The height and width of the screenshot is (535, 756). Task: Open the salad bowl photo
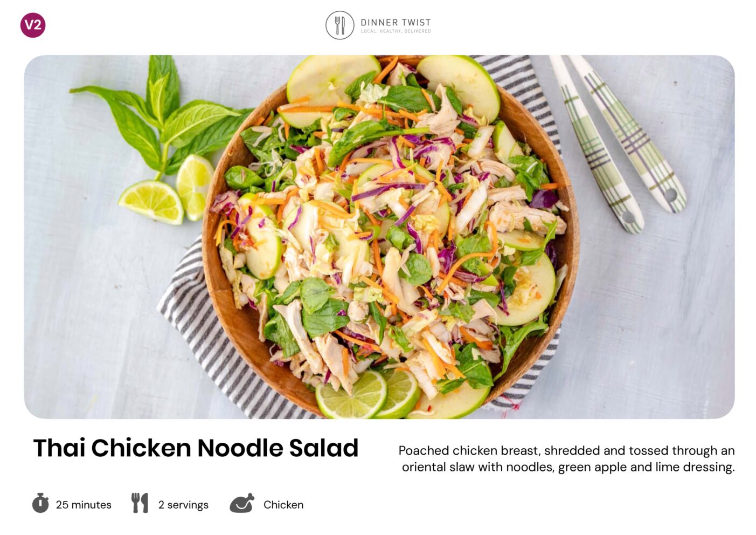[x=379, y=237]
